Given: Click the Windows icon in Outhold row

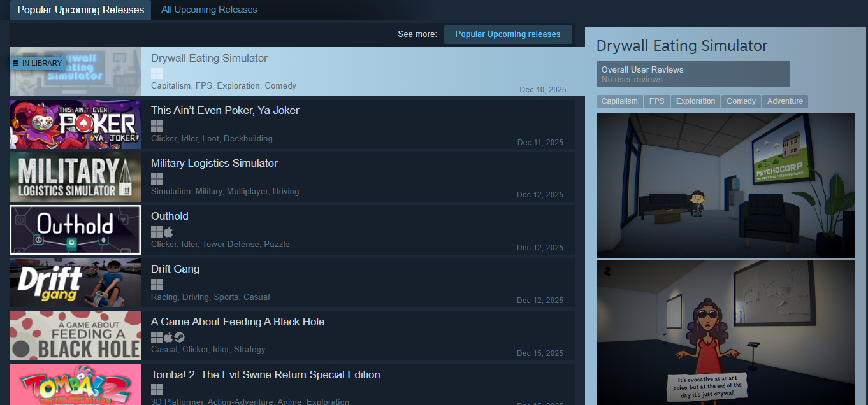Looking at the screenshot, I should point(157,232).
